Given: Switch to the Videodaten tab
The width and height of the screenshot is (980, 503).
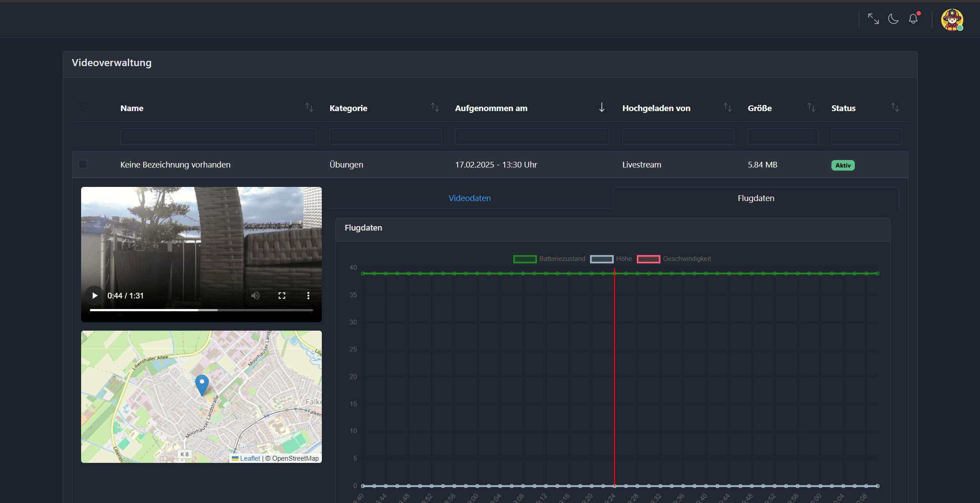Looking at the screenshot, I should tap(470, 198).
